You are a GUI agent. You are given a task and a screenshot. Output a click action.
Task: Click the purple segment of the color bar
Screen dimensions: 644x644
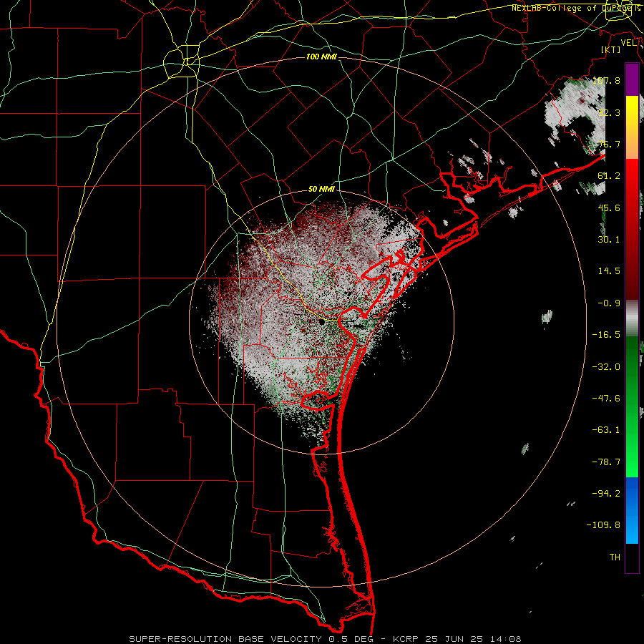pyautogui.click(x=632, y=79)
